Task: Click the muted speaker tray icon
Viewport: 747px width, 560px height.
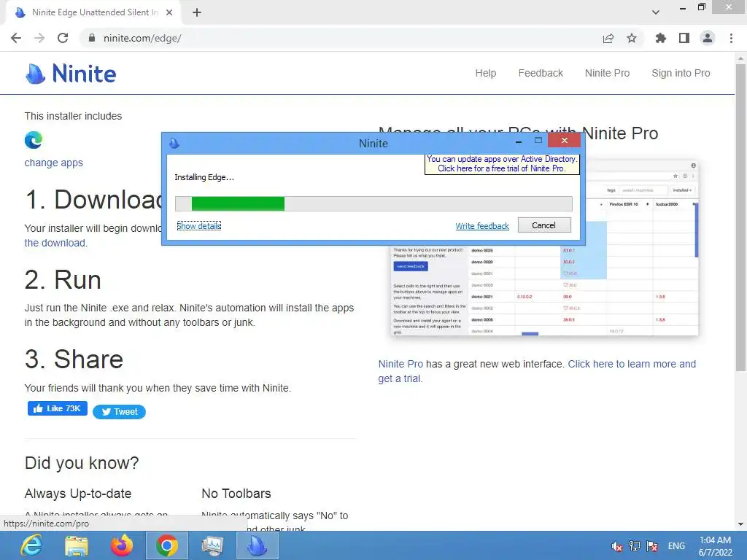Action: 616,546
